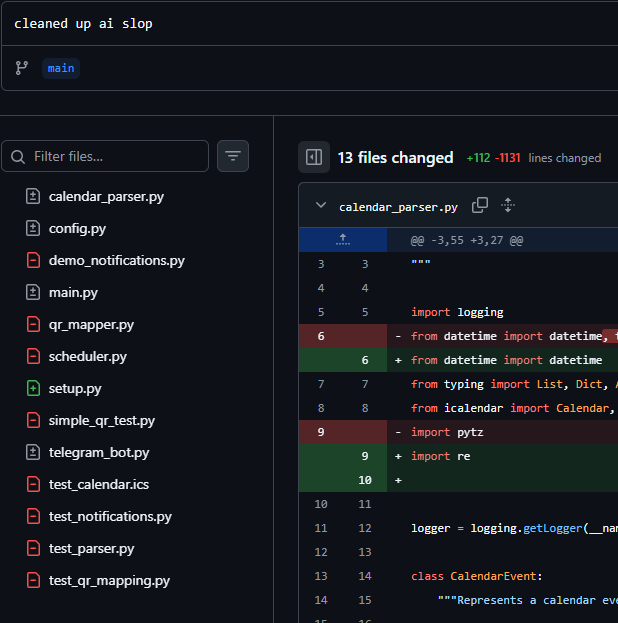Click removed line 6 number in diff
The image size is (618, 623).
[x=321, y=336]
